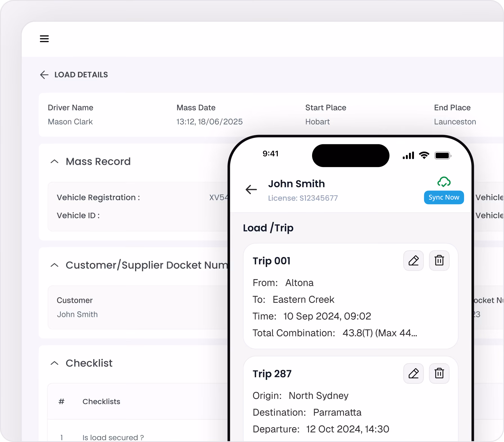This screenshot has width=504, height=442.
Task: Click the Vehicle ID label
Action: pyautogui.click(x=78, y=216)
